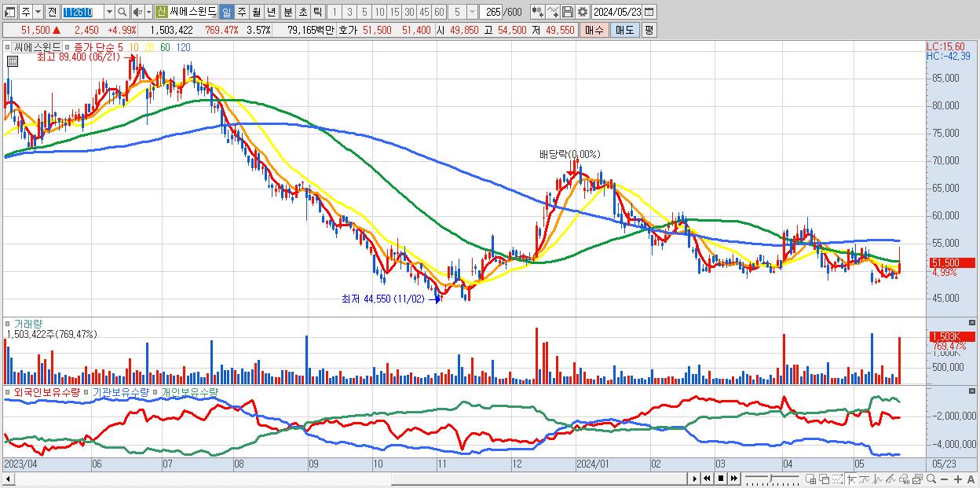Viewport: 980px width, 488px height.
Task: Click the stock code input field 112610
Action: coord(82,12)
